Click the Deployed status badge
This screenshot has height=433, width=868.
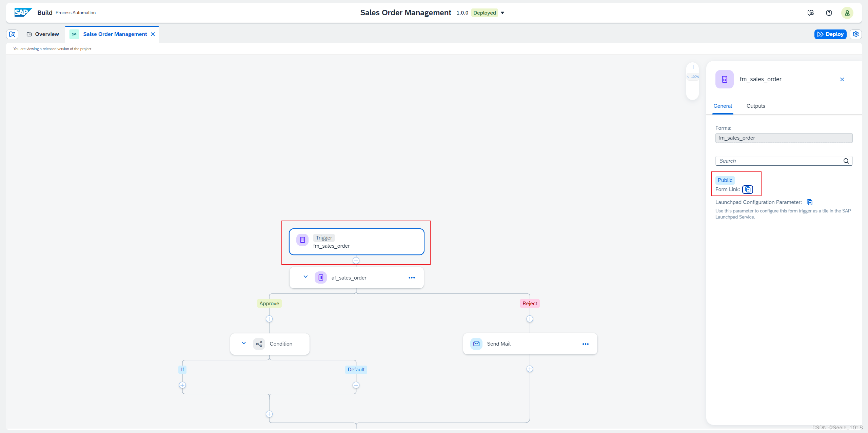[485, 13]
